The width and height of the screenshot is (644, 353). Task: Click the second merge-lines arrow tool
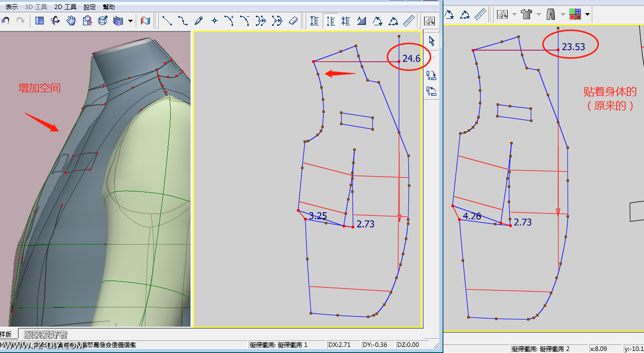(277, 21)
